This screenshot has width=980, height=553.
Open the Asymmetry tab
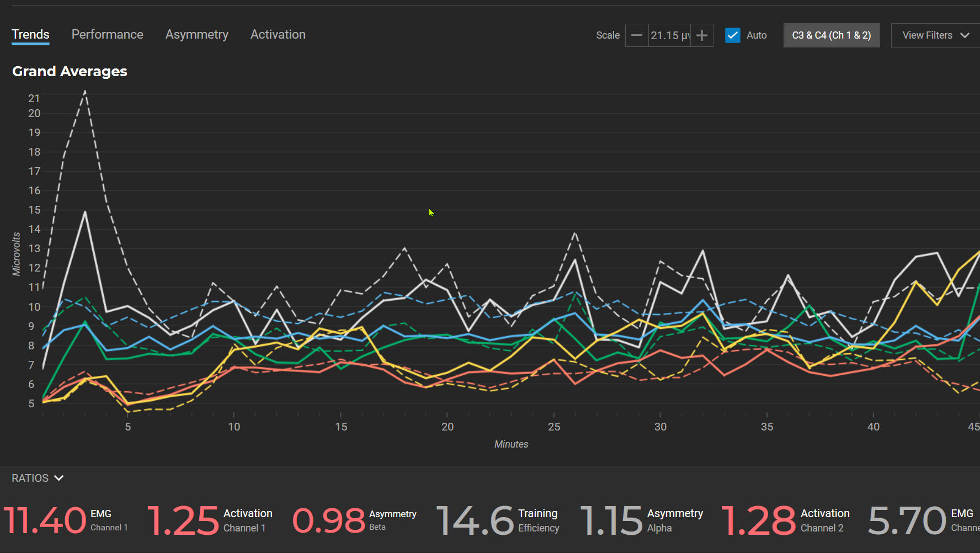coord(196,34)
